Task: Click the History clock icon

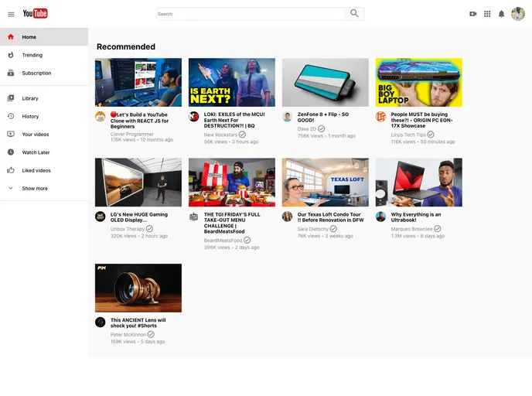Action: pyautogui.click(x=11, y=116)
